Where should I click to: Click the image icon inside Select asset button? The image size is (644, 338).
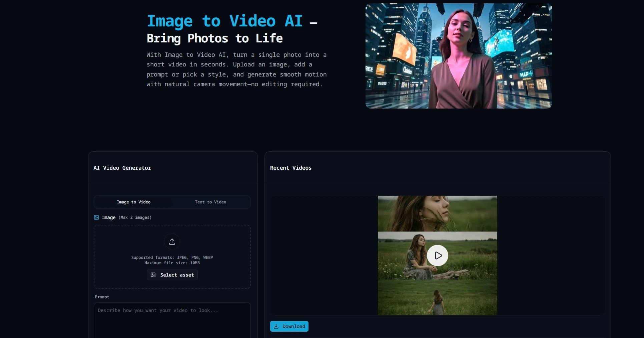point(154,275)
